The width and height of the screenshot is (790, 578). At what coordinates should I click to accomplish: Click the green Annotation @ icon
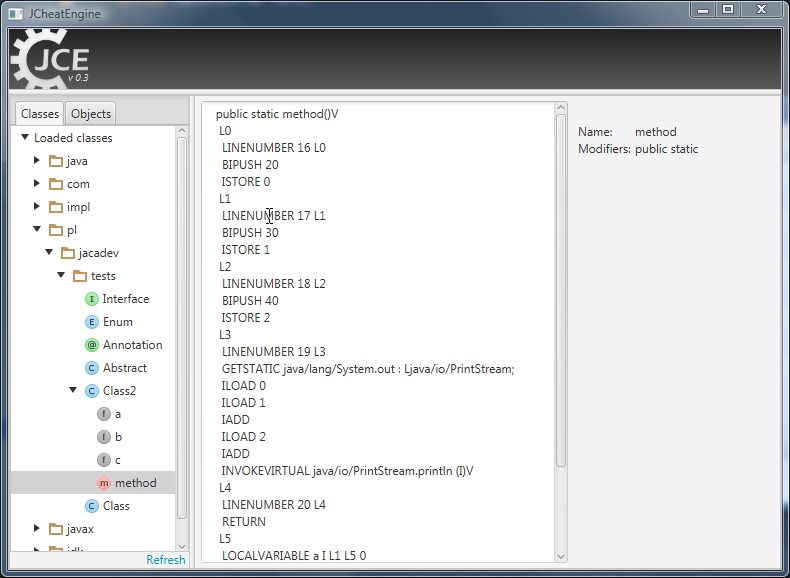(92, 345)
